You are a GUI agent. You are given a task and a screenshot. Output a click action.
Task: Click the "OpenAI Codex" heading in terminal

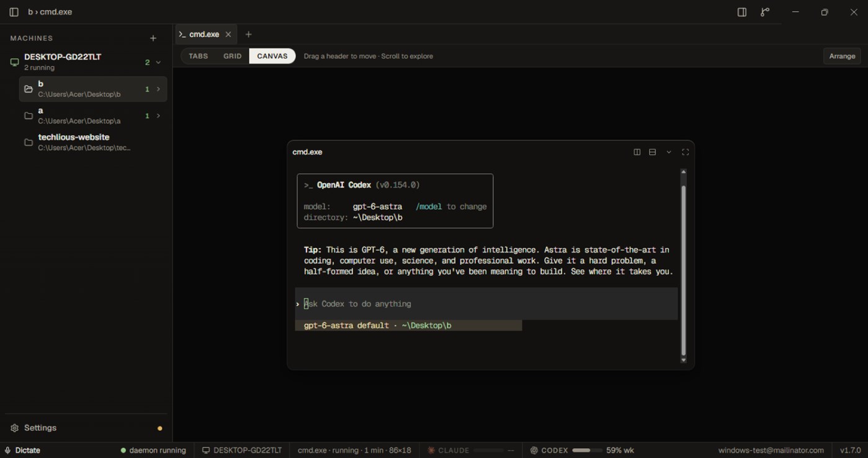(344, 185)
